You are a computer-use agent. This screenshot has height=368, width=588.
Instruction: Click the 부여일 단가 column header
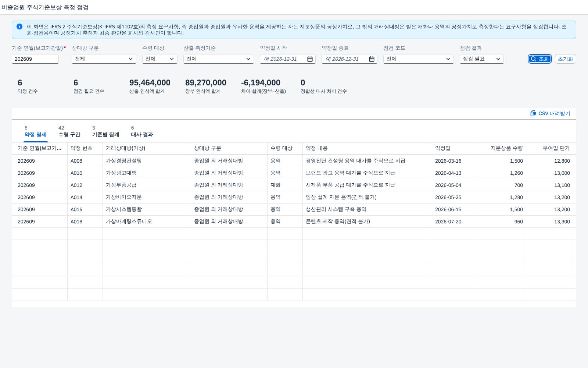click(549, 148)
